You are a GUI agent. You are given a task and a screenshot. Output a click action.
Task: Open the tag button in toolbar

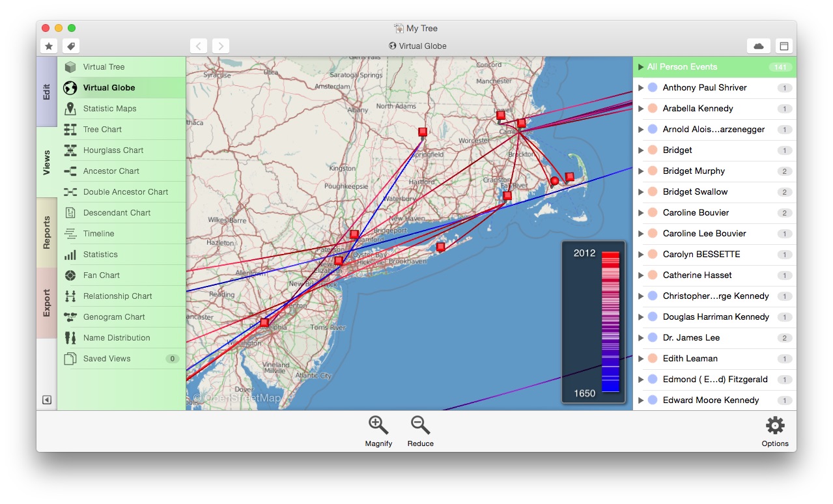71,46
